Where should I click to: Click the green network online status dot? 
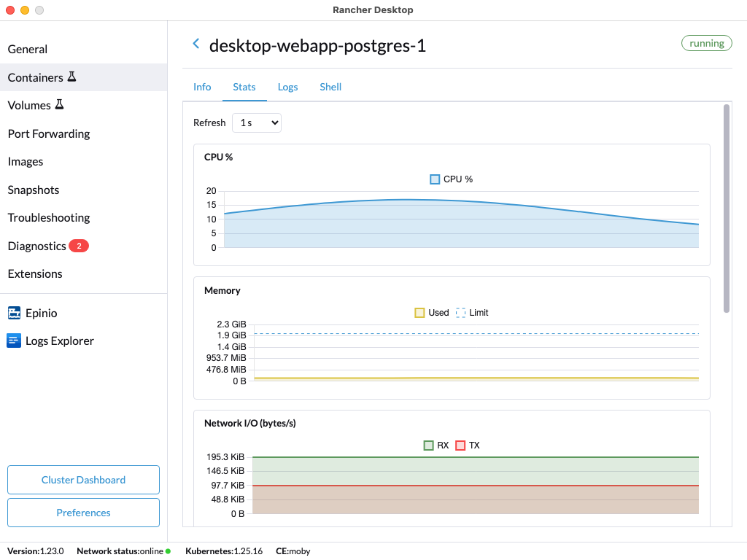point(169,551)
